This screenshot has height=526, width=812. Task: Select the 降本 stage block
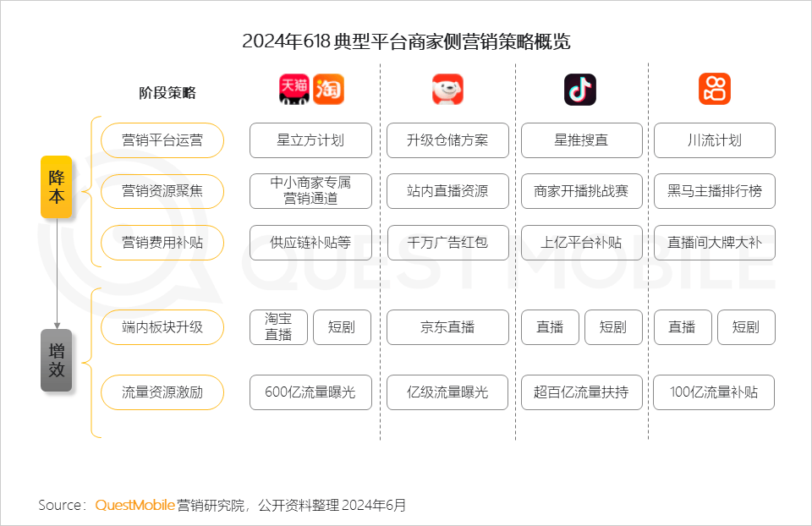pos(56,187)
